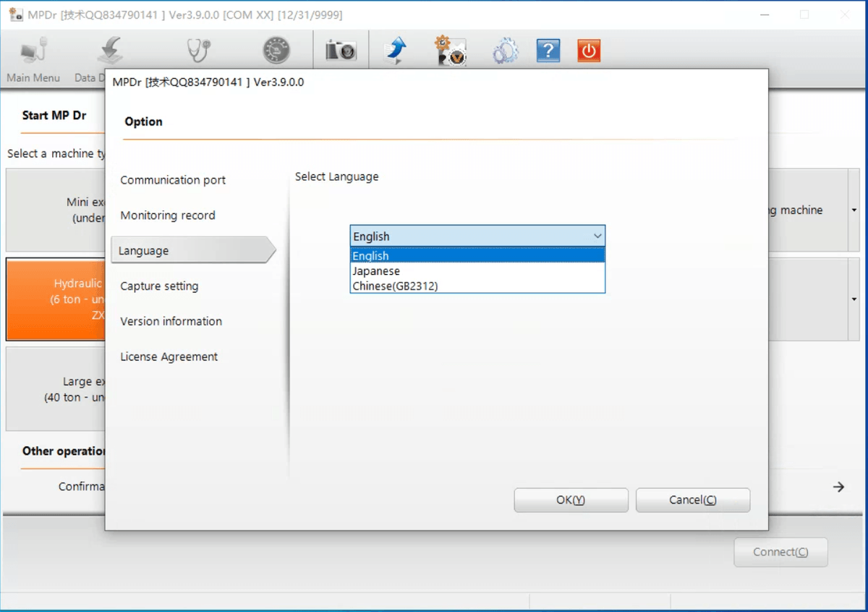Open the License Agreement section
The image size is (868, 612).
(x=169, y=357)
